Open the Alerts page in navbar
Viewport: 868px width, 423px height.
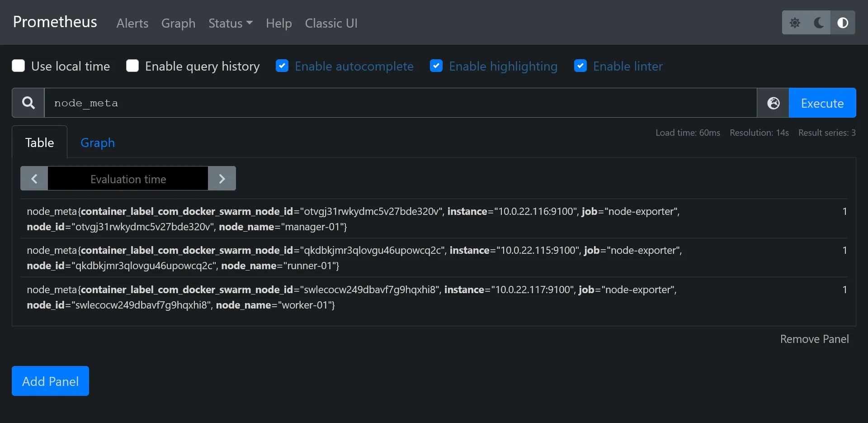[132, 23]
